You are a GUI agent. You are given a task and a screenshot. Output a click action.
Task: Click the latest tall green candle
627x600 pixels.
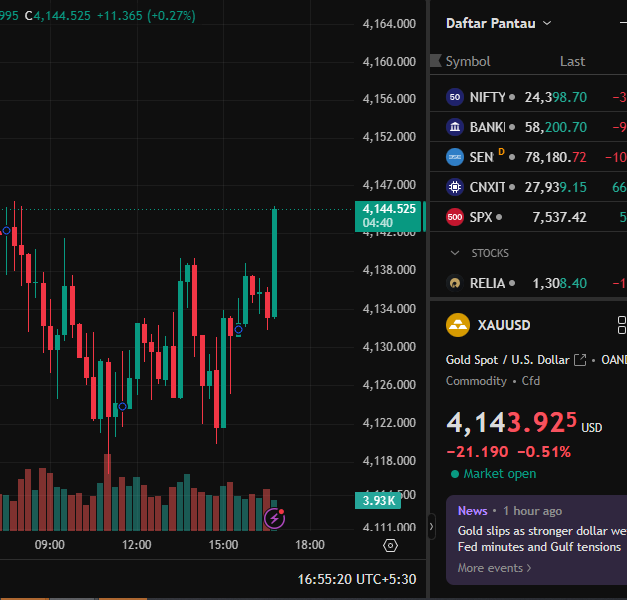pos(274,263)
